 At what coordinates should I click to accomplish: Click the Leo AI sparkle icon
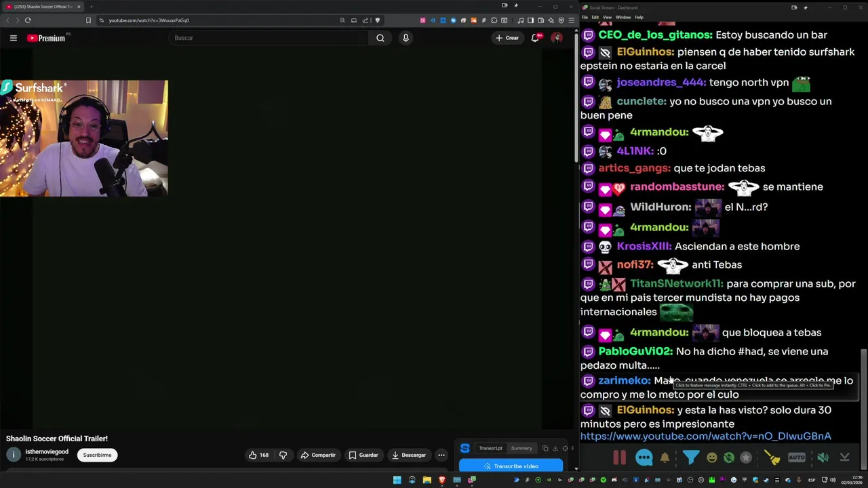coord(551,20)
